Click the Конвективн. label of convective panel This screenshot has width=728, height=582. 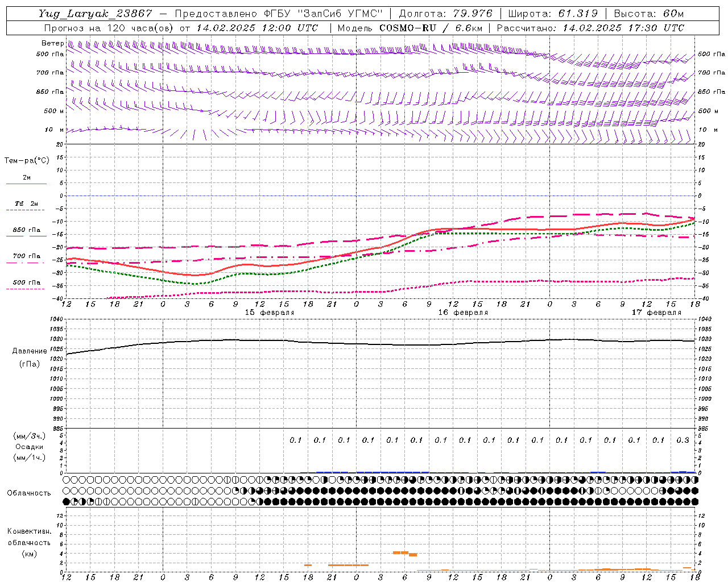point(30,531)
